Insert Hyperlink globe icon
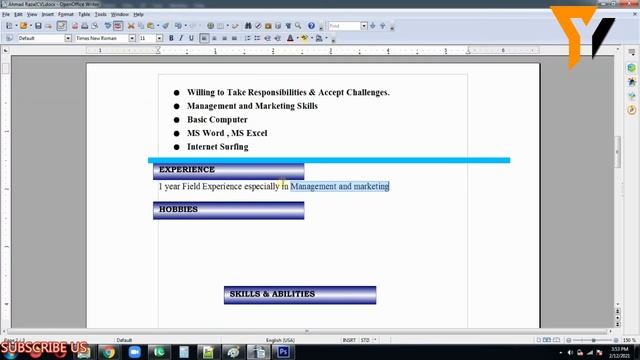The width and height of the screenshot is (640, 360). click(210, 26)
